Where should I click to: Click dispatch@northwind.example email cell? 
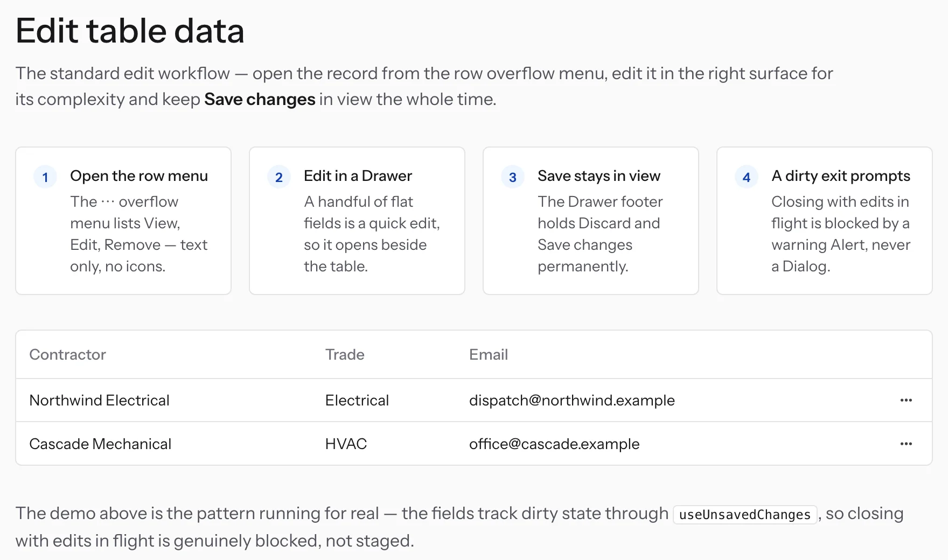point(572,400)
